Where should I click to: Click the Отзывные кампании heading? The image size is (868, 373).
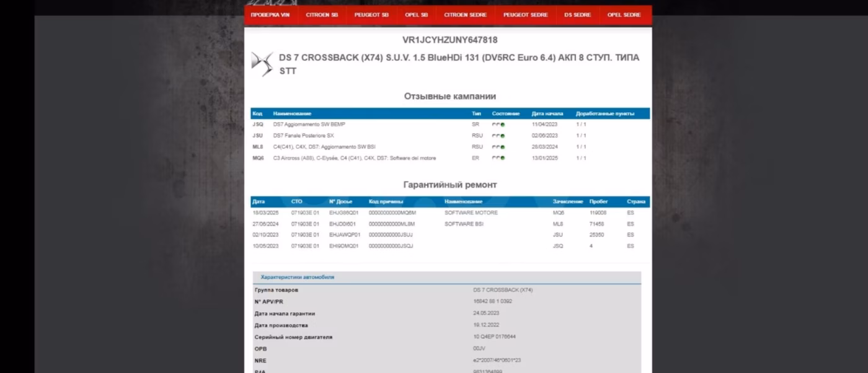click(449, 96)
